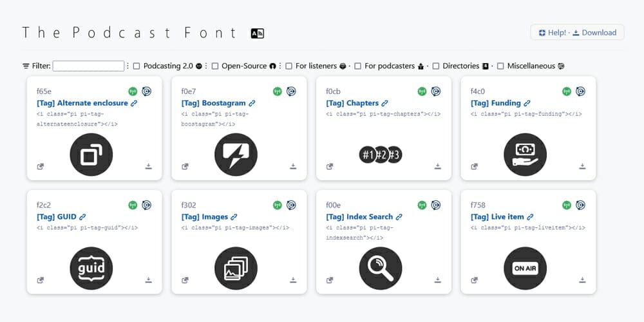Click the Podcast Font logo icon beside title
644x322 pixels.
pos(258,33)
